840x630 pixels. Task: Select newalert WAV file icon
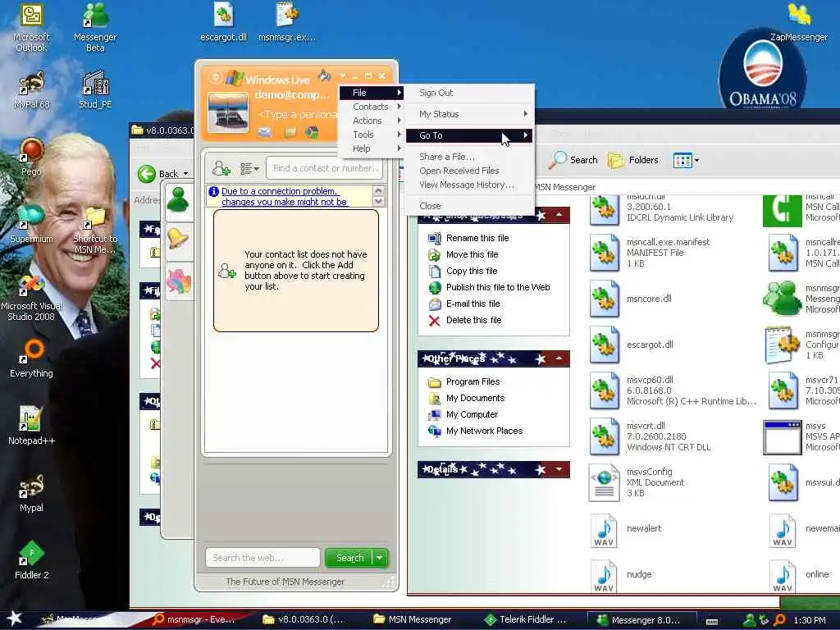pos(605,531)
